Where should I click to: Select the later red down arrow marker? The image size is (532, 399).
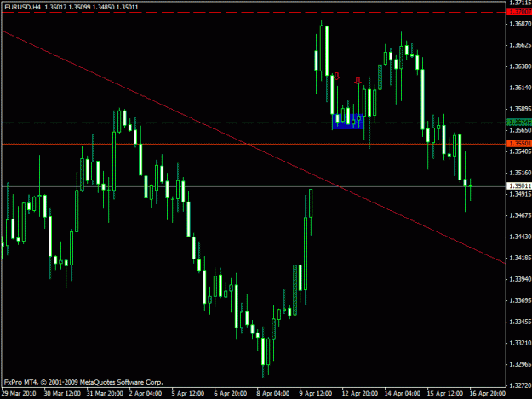click(x=358, y=80)
